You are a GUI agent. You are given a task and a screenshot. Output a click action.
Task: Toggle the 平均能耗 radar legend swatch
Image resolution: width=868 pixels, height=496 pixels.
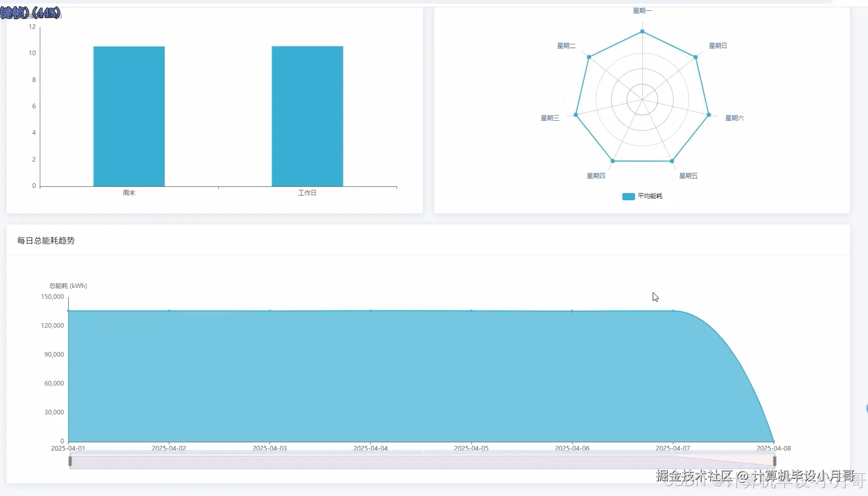pyautogui.click(x=628, y=196)
